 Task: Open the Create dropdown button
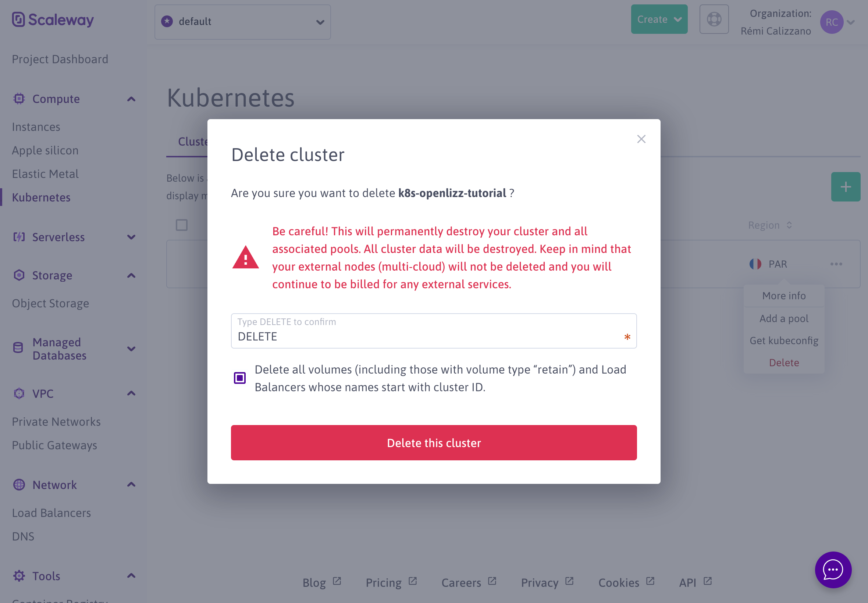click(659, 19)
